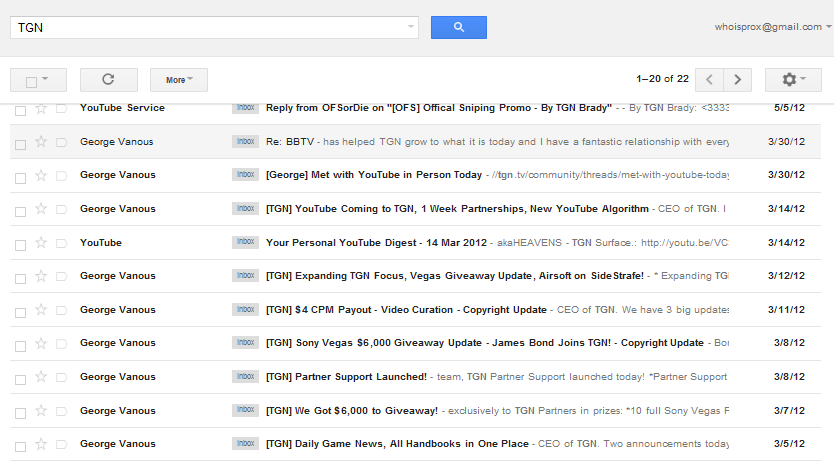Screen dimensions: 834x462
Task: Expand the whoisprox@gmail.com account menu
Action: tap(773, 27)
